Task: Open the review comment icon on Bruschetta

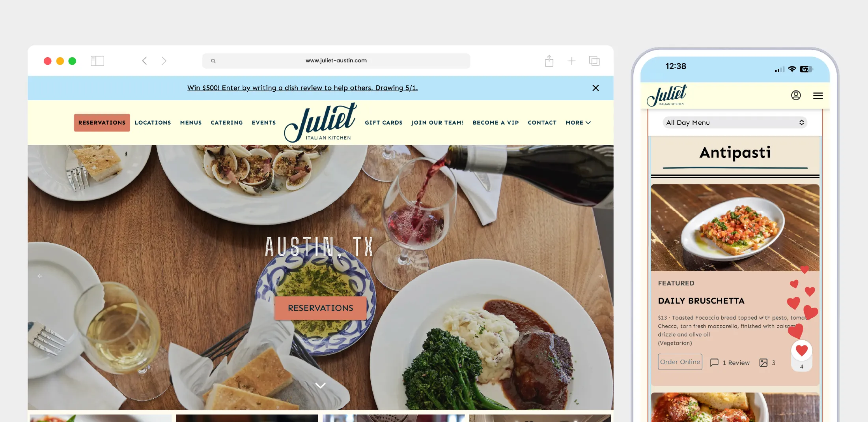Action: pos(714,362)
